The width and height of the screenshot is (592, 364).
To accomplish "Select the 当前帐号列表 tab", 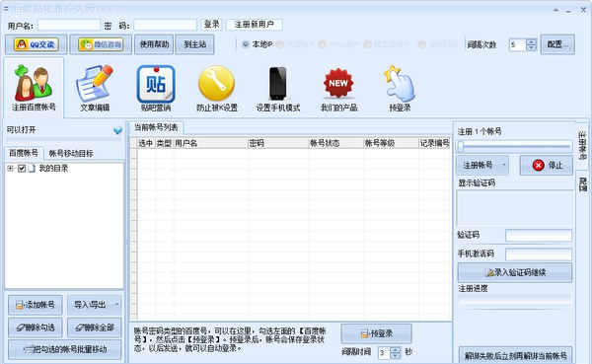I will pos(156,127).
